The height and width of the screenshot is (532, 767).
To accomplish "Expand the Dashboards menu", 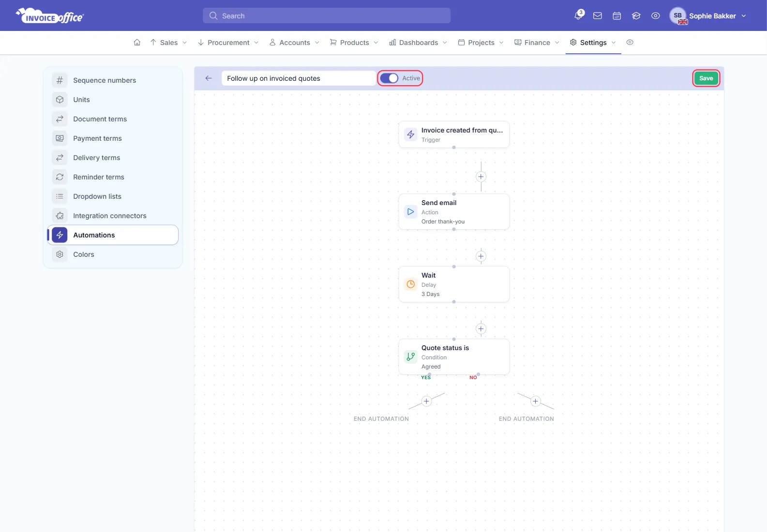I will [418, 43].
